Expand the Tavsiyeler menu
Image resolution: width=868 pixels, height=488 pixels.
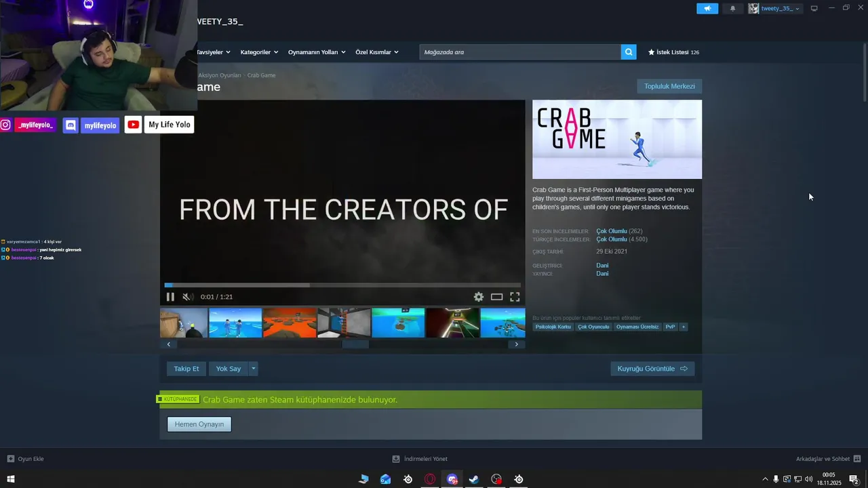point(213,52)
